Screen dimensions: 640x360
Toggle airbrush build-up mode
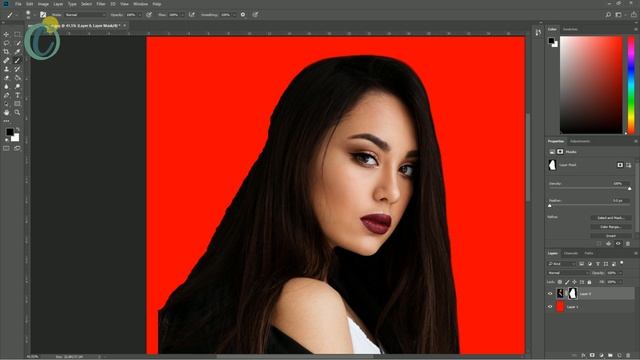191,15
